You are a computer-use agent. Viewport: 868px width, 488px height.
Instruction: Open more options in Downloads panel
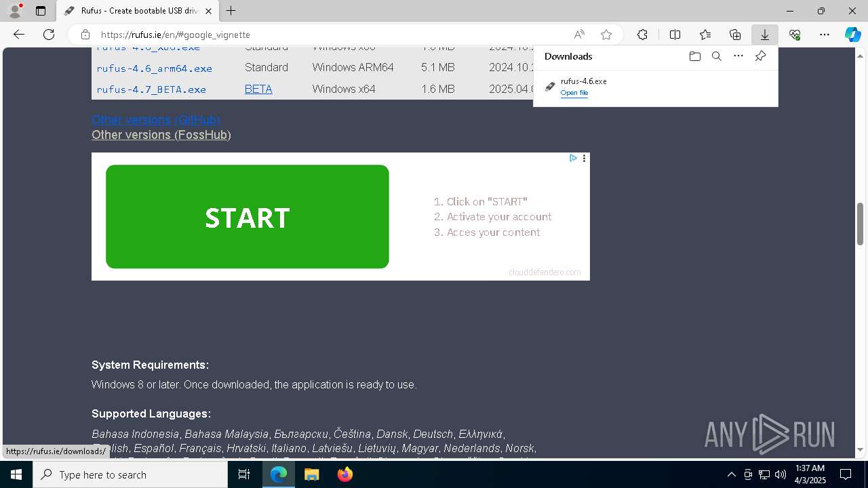click(x=738, y=56)
